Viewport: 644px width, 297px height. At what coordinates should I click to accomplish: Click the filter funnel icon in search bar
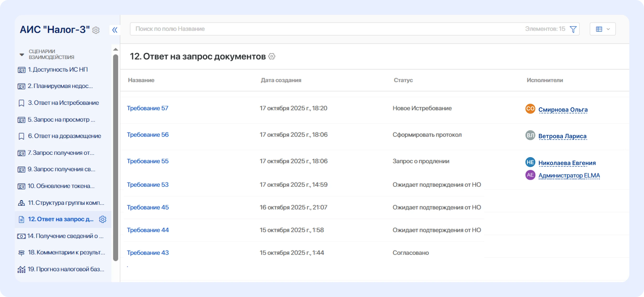[x=573, y=29]
